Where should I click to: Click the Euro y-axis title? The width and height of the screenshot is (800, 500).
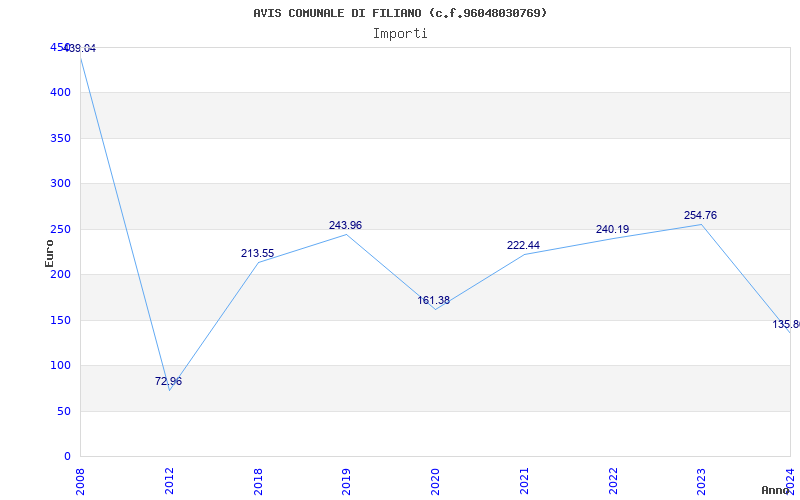49,253
